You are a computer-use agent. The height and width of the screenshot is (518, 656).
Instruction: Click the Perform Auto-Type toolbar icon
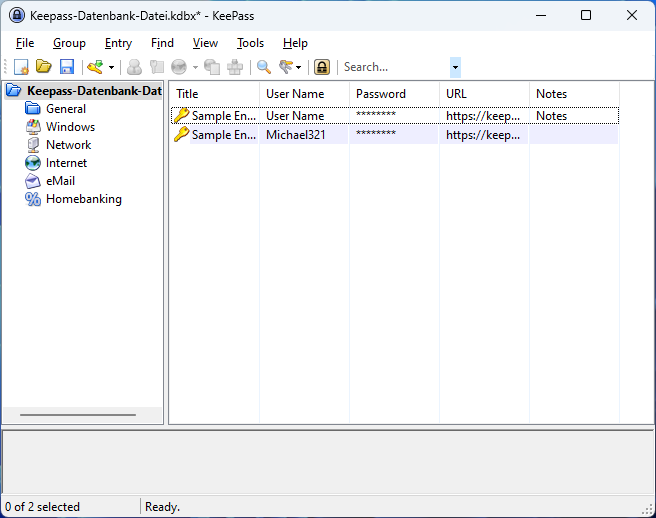coord(235,67)
